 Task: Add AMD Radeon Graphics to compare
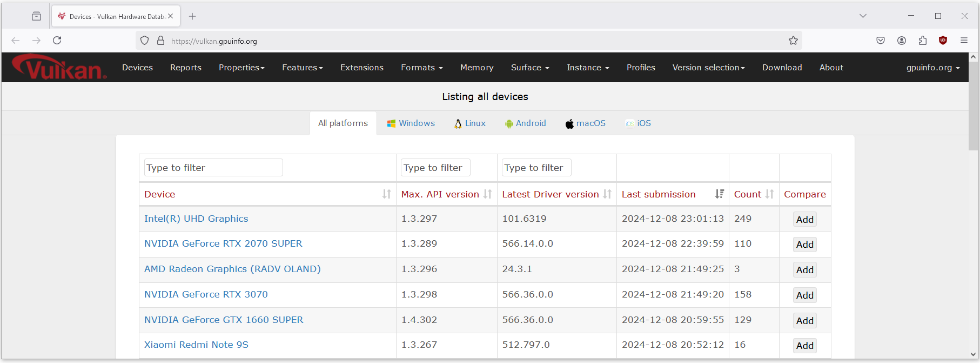(805, 270)
